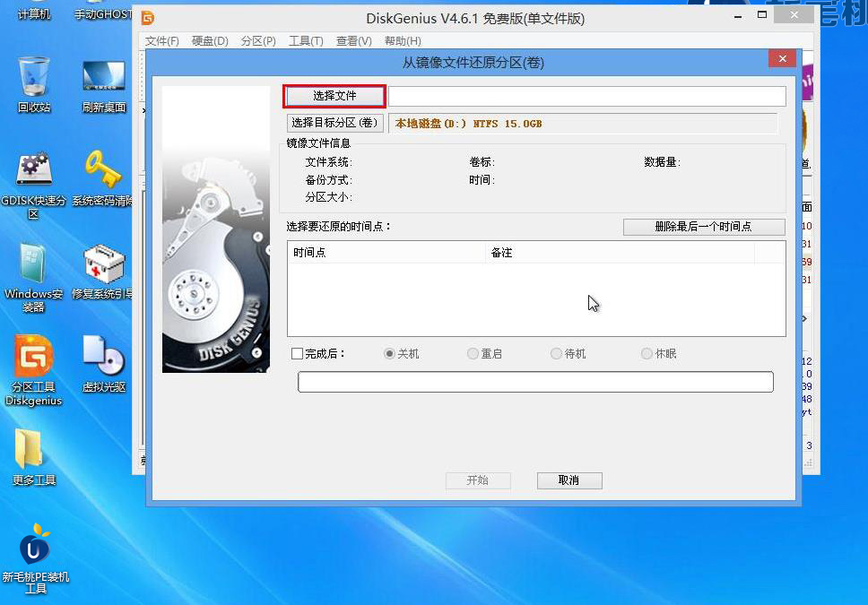The image size is (868, 605).
Task: Open the 查看(V) menu
Action: 353,41
